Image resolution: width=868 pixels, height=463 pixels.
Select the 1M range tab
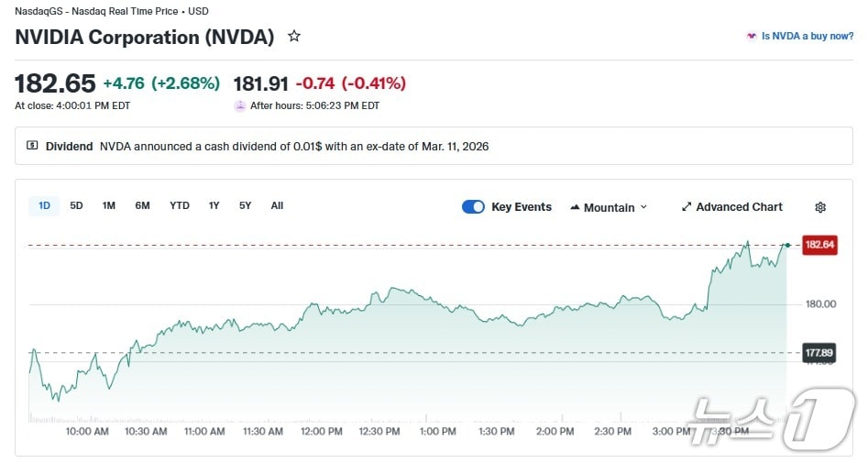[108, 206]
